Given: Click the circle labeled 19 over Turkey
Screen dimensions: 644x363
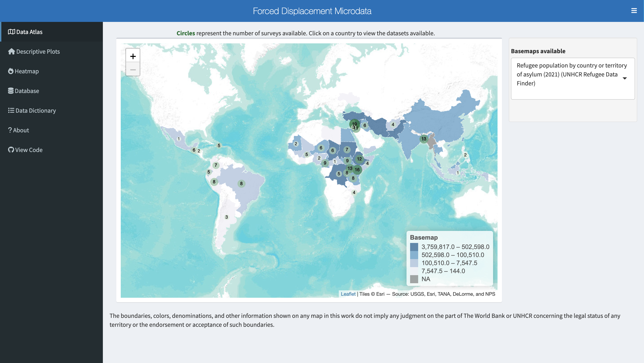Looking at the screenshot, I should pyautogui.click(x=354, y=124).
